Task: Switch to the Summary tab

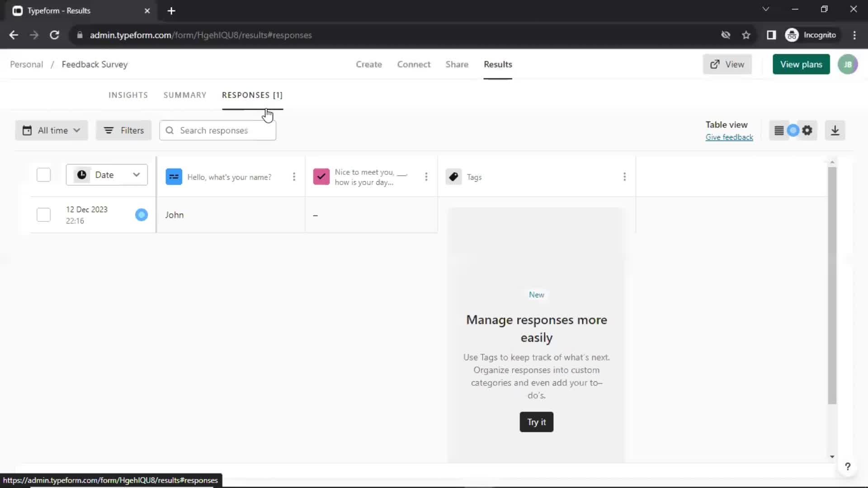Action: pos(185,95)
